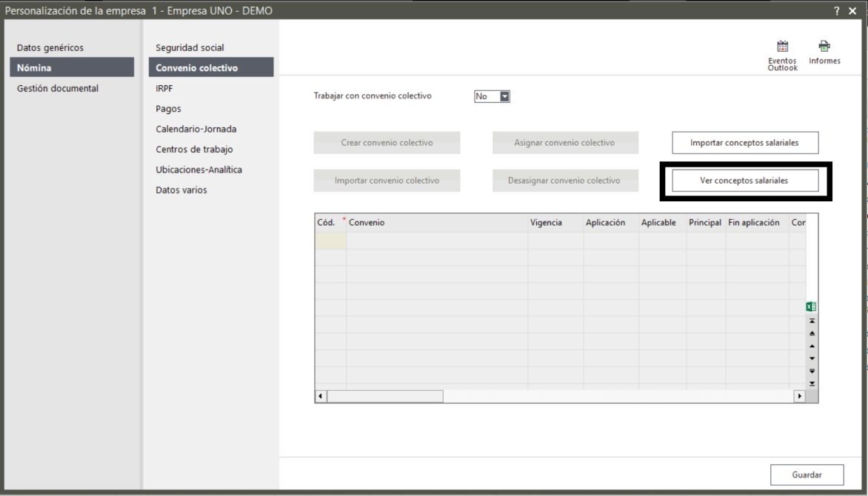Select Datos genéricos in the left panel
Image resolution: width=868 pixels, height=496 pixels.
click(50, 47)
